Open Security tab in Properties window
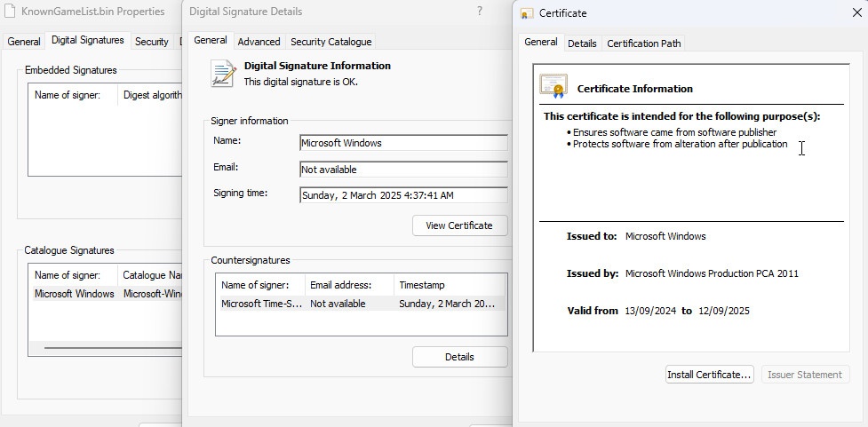This screenshot has height=427, width=868. coord(152,42)
